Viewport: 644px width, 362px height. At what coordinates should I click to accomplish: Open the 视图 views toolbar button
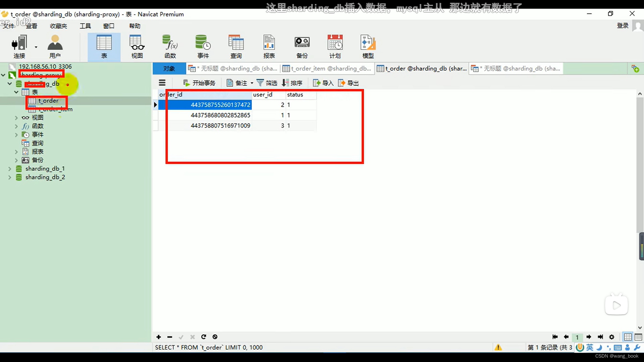point(137,47)
